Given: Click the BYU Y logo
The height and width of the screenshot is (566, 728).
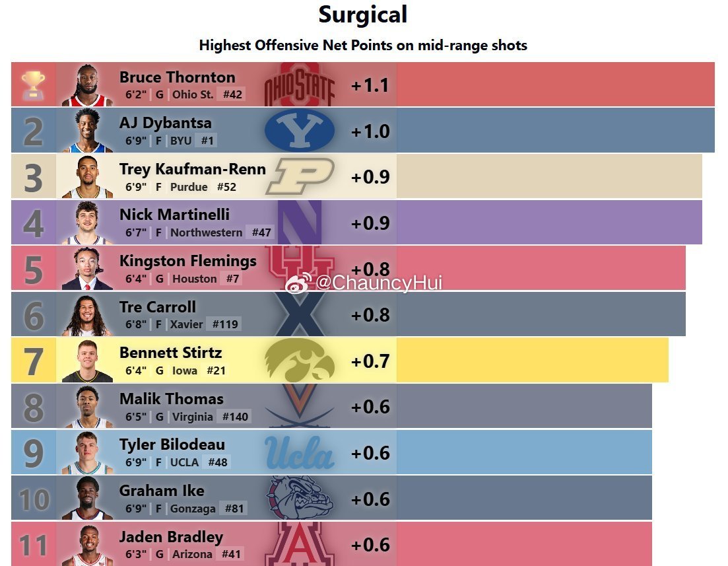Looking at the screenshot, I should [x=300, y=131].
